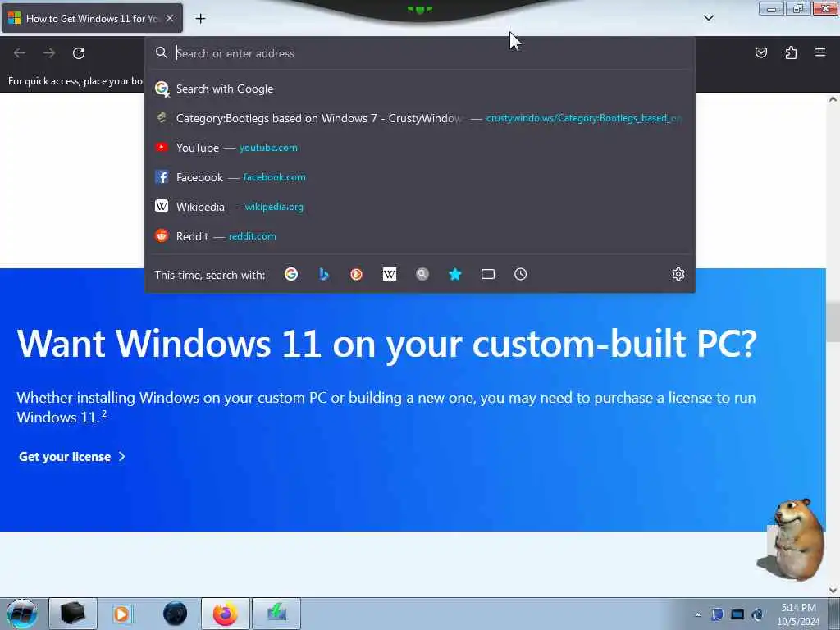Click the monitor display tray icon
The width and height of the screenshot is (840, 630).
(x=737, y=614)
